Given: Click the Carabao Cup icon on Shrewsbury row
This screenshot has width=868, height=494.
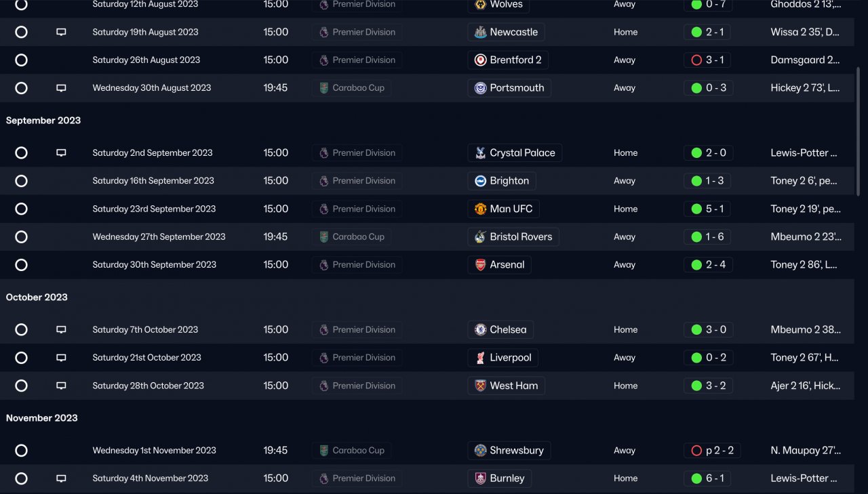Looking at the screenshot, I should [323, 451].
